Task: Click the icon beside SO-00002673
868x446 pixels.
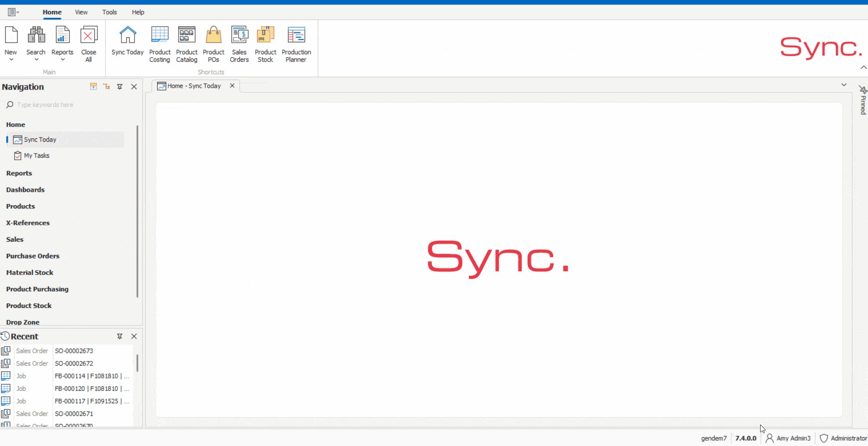Action: [x=5, y=351]
